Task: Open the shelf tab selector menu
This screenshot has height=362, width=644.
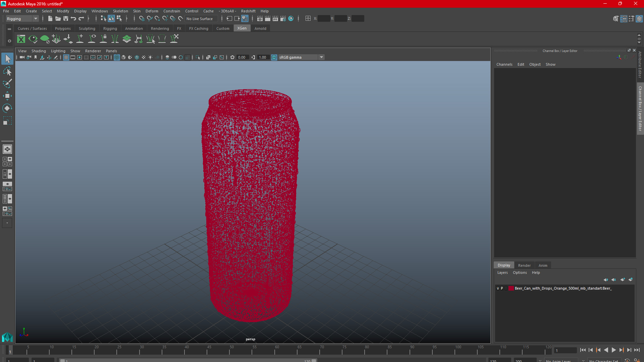Action: tap(9, 29)
